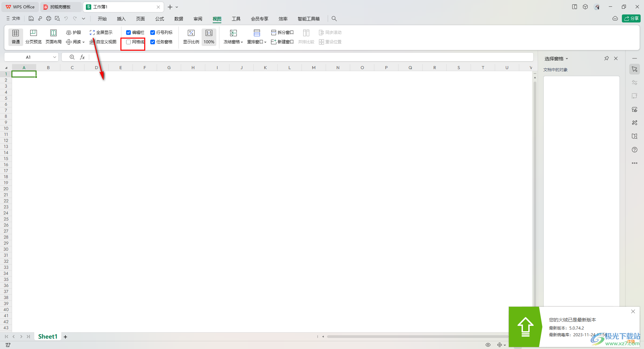Click the settings sliders sidebar icon
This screenshot has height=349, width=644.
point(635,83)
